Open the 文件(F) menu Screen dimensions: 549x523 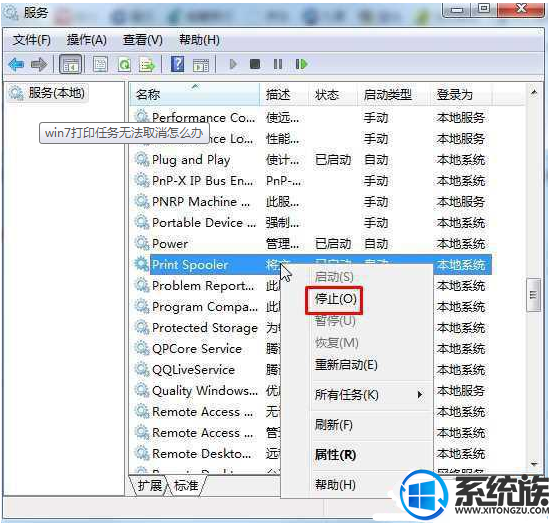point(32,40)
